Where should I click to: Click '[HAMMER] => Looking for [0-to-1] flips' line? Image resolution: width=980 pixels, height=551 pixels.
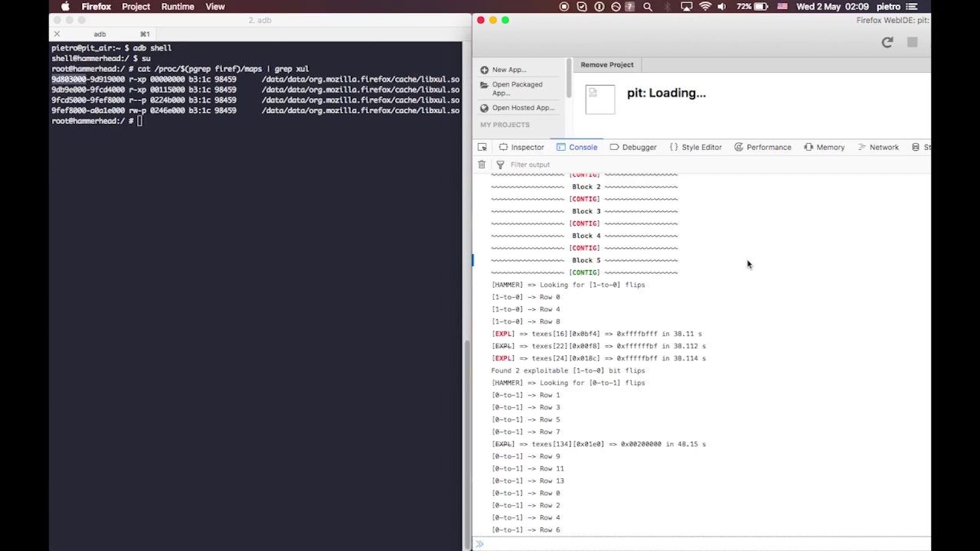(x=568, y=383)
